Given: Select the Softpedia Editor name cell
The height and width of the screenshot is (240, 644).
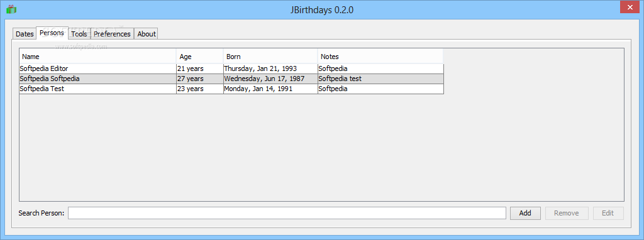Looking at the screenshot, I should pos(97,68).
